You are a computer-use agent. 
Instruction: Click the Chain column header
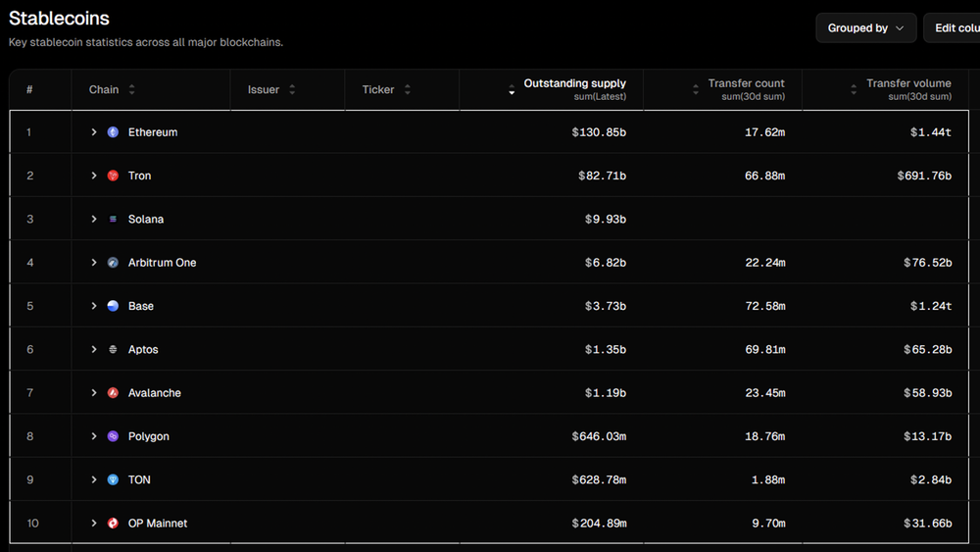coord(104,89)
